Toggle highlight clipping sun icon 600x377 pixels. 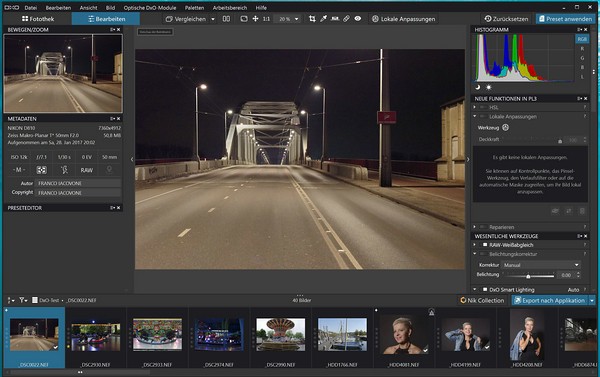click(489, 87)
